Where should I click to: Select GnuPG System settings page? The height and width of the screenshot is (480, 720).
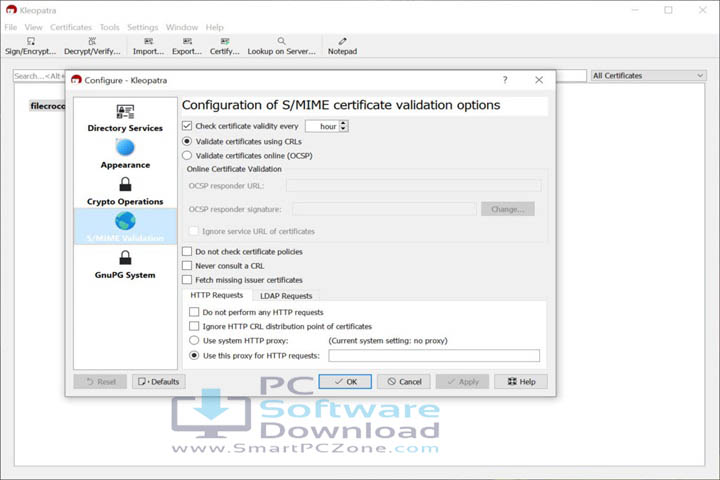pyautogui.click(x=125, y=265)
